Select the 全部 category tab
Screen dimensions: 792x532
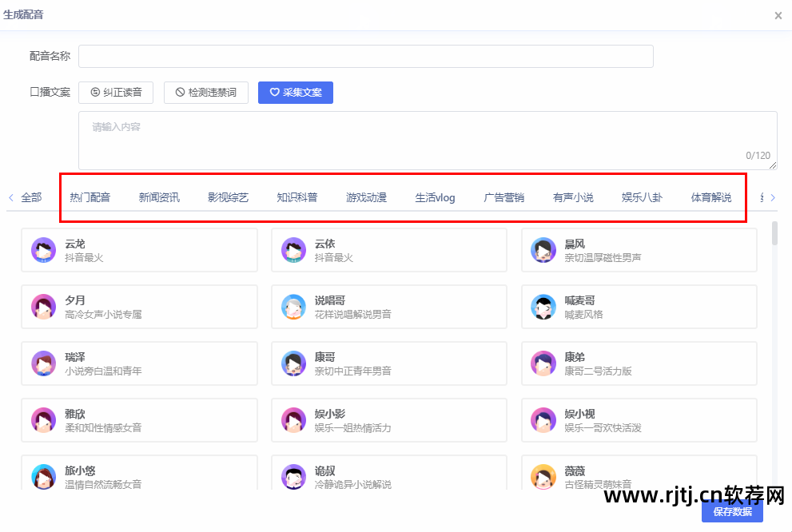point(32,197)
